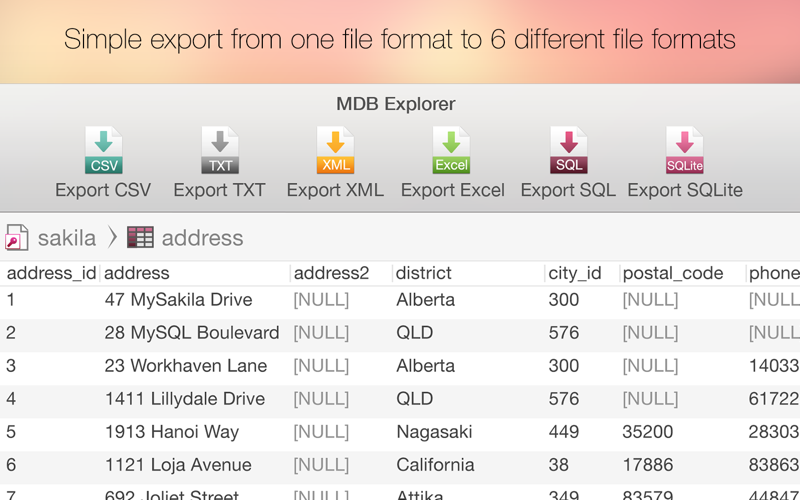Click the Export TXT icon

(x=220, y=150)
